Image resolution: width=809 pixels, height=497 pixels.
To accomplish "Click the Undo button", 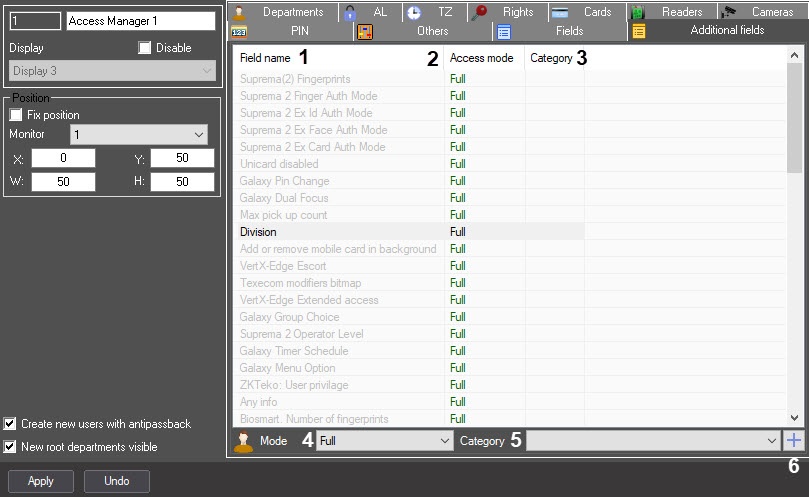I will (117, 481).
